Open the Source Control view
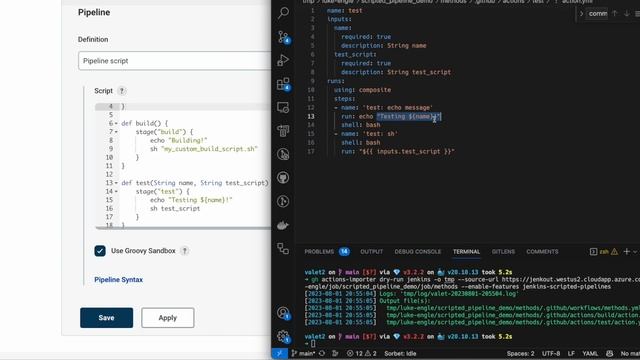This screenshot has height=360, width=640. (283, 37)
